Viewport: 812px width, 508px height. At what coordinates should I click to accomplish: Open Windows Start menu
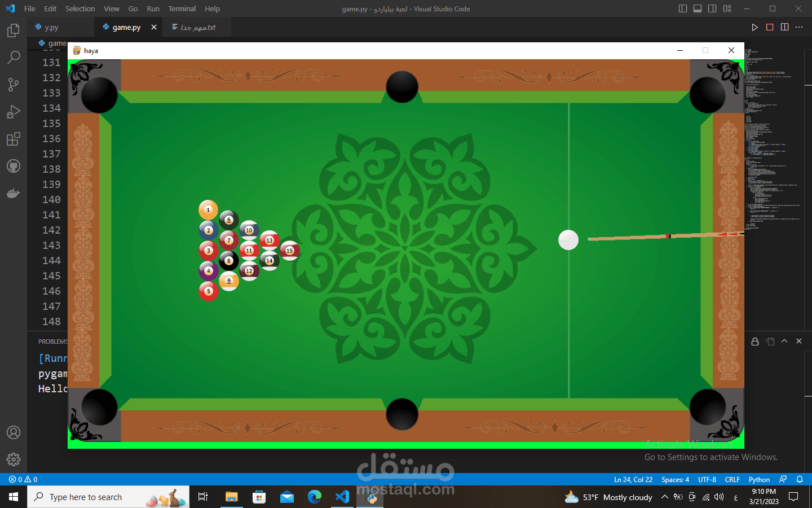(x=14, y=497)
